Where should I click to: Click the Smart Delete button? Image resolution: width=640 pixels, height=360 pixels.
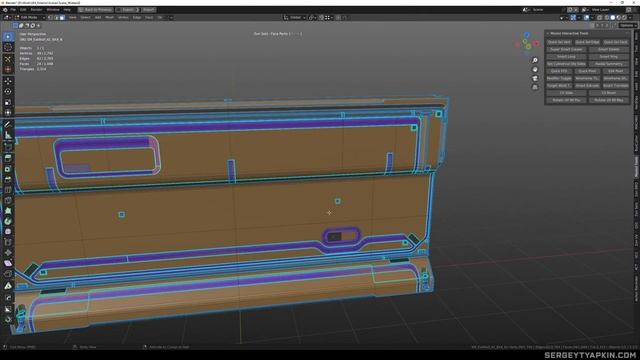point(609,49)
